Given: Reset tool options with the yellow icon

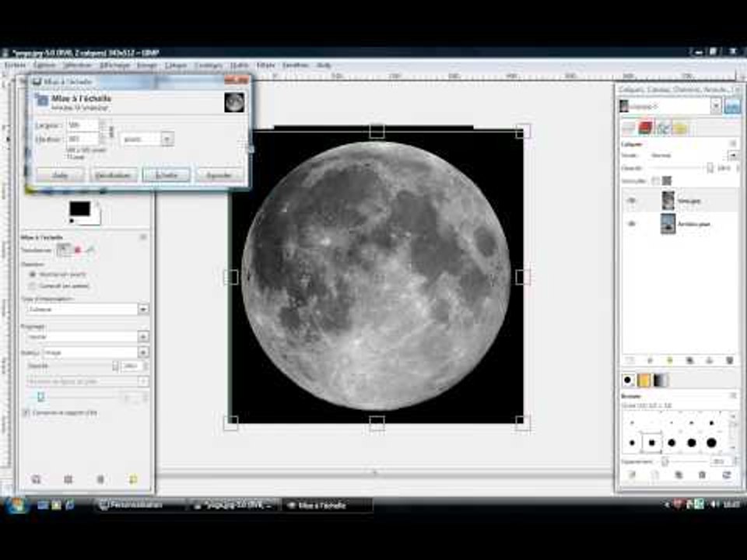Looking at the screenshot, I should tap(133, 479).
